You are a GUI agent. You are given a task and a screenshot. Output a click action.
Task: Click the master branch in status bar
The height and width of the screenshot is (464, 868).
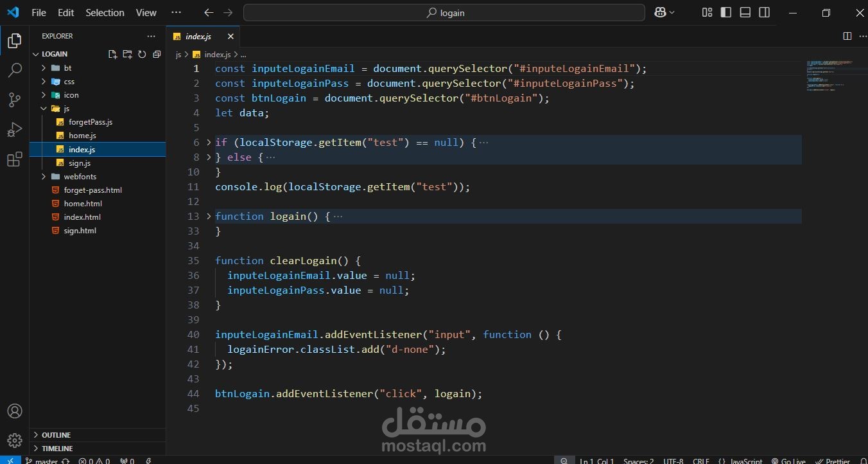pyautogui.click(x=42, y=461)
